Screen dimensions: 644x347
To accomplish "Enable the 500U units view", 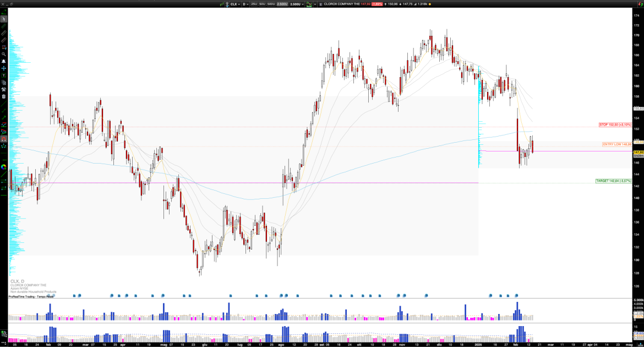I will coord(271,4).
